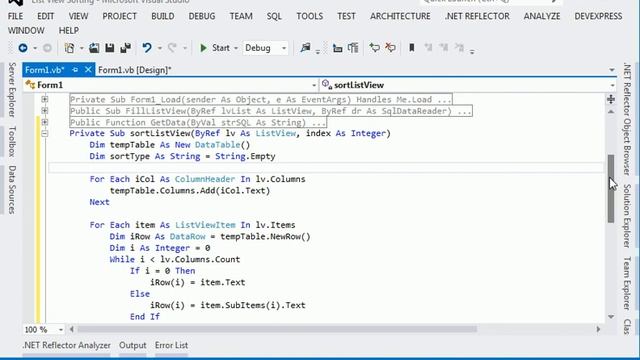Click the previous bookmark icon
Viewport: 640px width, 360px height.
tap(428, 48)
